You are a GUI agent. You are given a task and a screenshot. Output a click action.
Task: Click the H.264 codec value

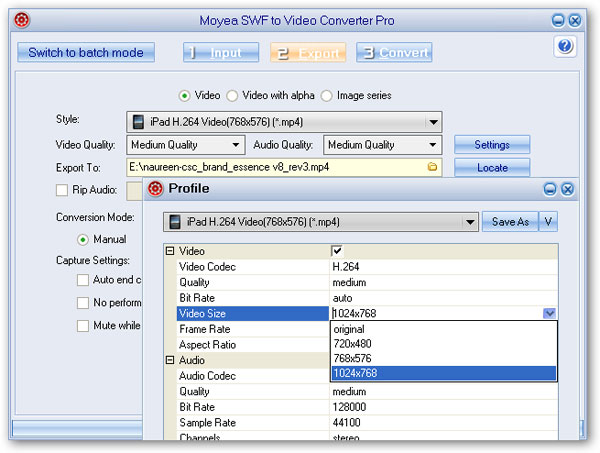pyautogui.click(x=346, y=267)
